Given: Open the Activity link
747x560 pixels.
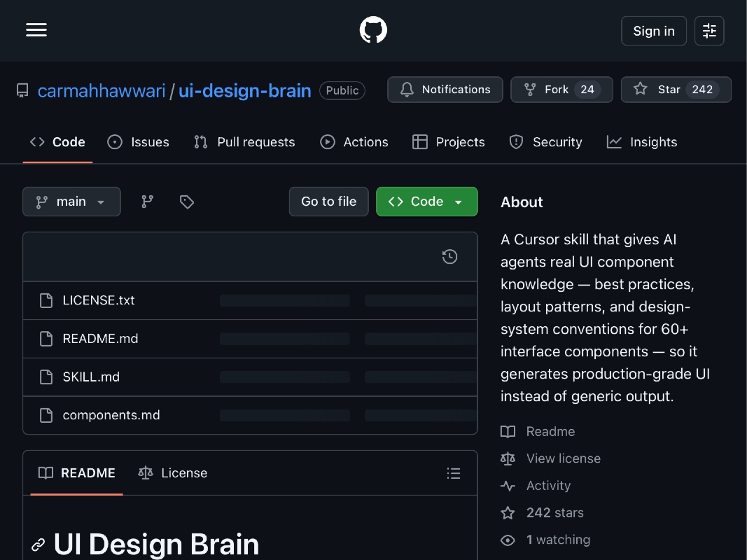Looking at the screenshot, I should (x=536, y=486).
